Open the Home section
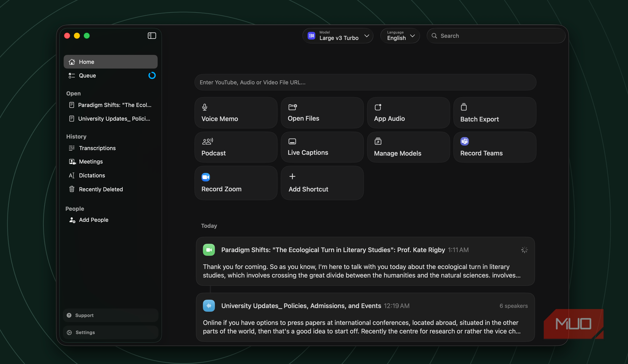628x364 pixels. pos(110,62)
